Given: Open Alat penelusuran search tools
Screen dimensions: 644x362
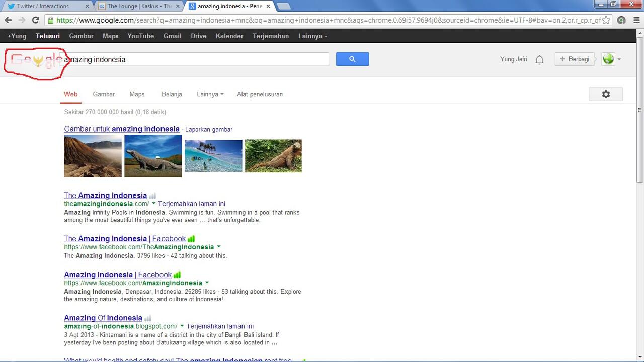Looking at the screenshot, I should pos(260,94).
